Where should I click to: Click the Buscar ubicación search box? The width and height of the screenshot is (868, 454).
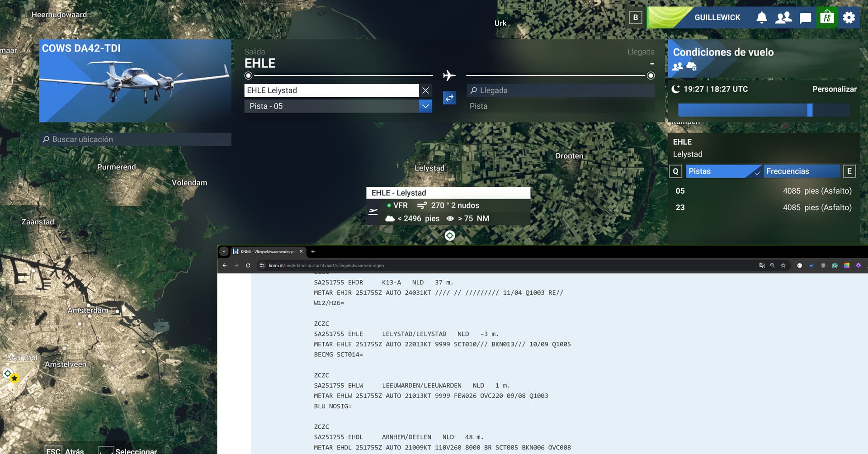[136, 139]
